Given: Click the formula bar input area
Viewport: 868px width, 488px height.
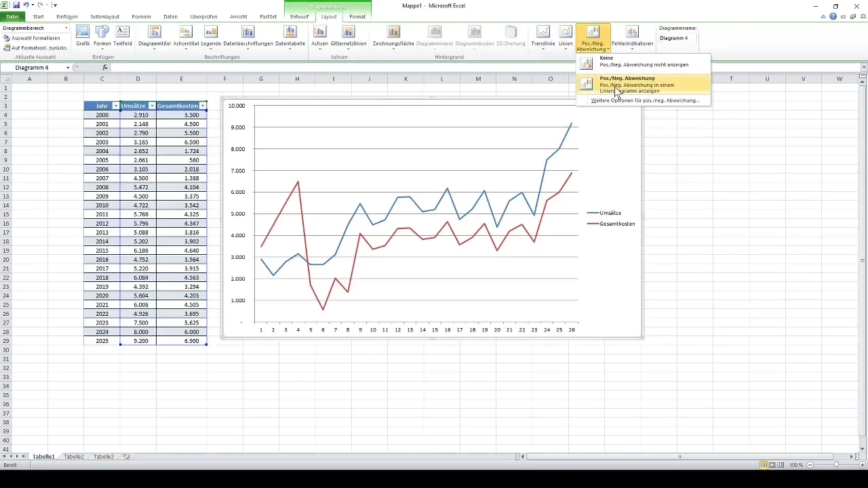Looking at the screenshot, I should point(485,68).
